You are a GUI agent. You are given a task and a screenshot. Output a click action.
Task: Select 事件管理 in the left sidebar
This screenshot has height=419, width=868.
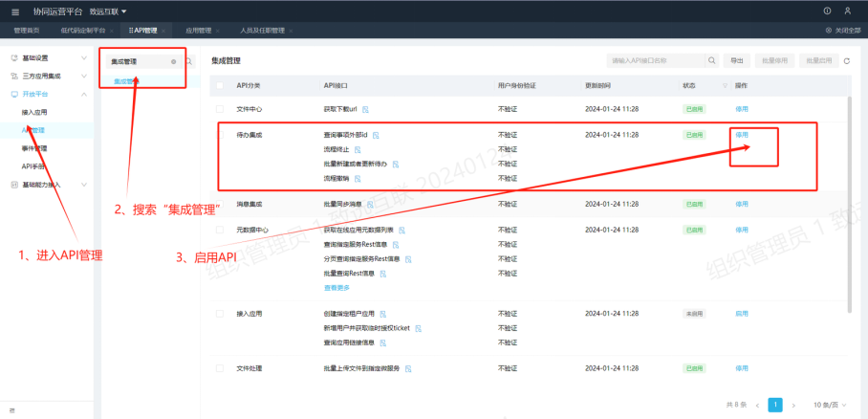click(x=34, y=148)
